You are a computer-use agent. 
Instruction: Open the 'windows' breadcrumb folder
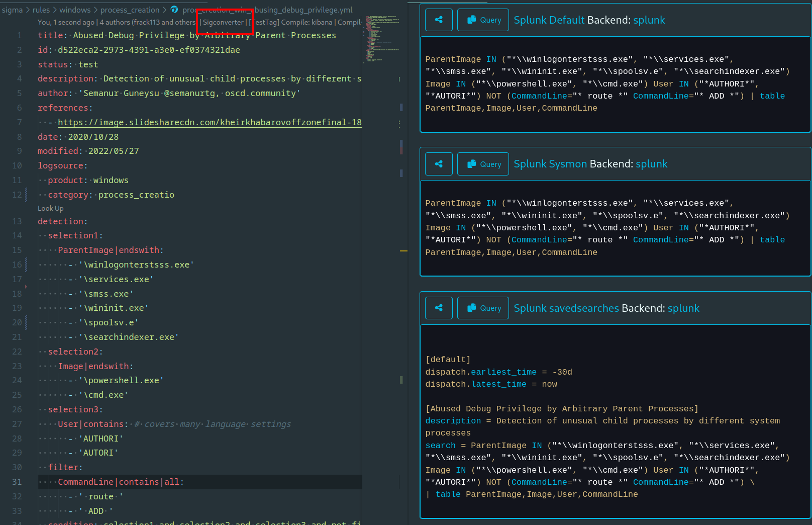75,10
